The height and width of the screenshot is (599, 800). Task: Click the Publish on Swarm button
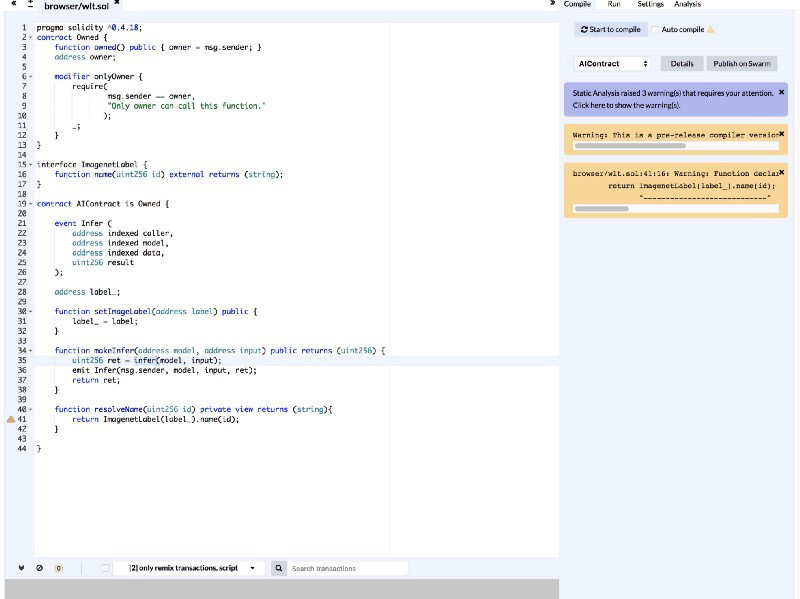[742, 64]
